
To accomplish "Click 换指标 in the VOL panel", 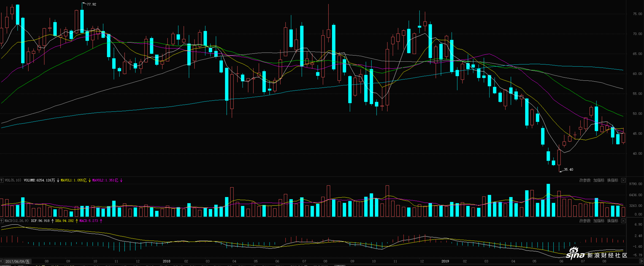I will pyautogui.click(x=613, y=180).
